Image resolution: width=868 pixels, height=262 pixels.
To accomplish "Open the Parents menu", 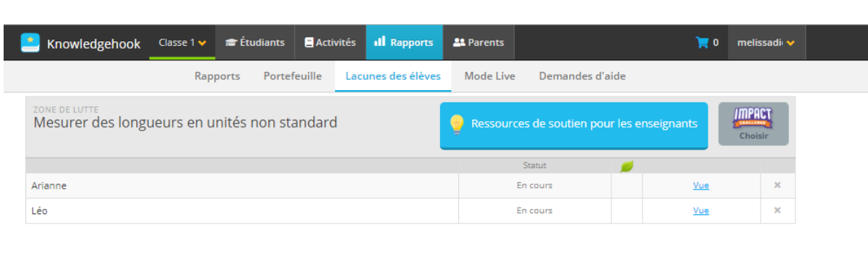I will pos(479,43).
